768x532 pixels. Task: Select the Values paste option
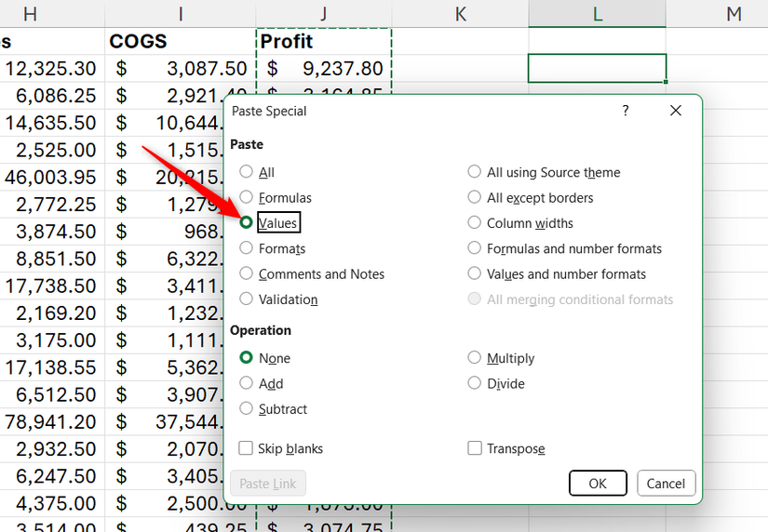coord(247,223)
